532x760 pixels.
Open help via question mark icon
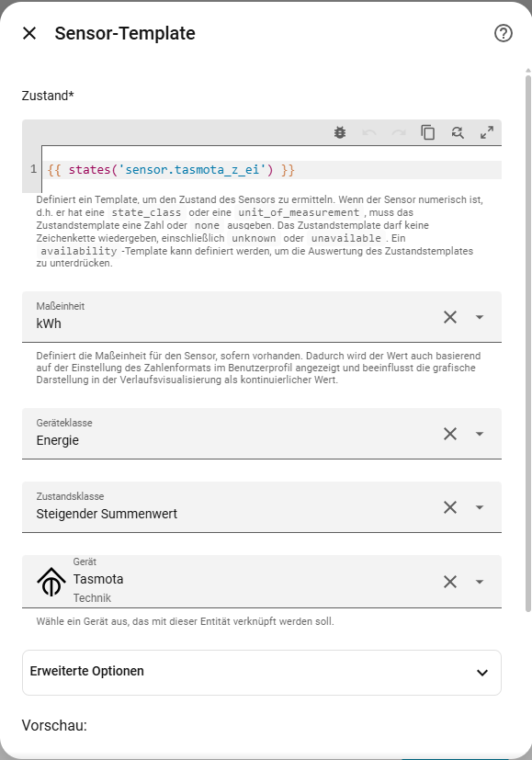(x=504, y=33)
